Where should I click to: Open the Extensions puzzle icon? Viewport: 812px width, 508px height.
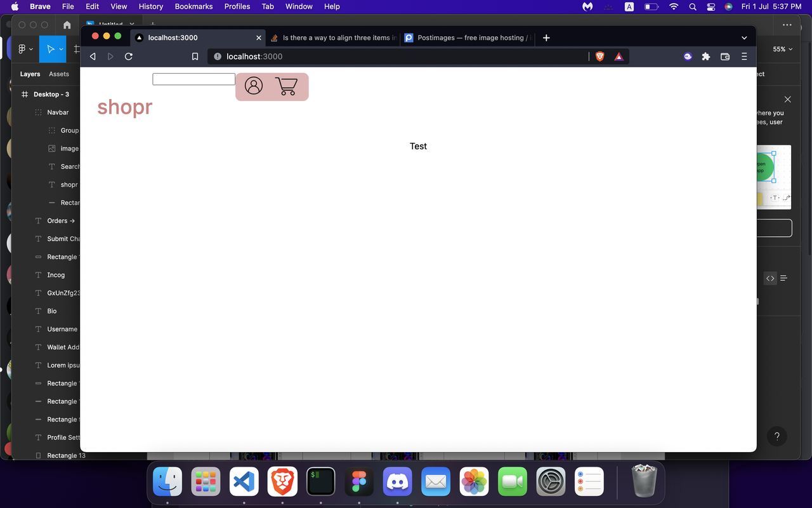pos(706,57)
